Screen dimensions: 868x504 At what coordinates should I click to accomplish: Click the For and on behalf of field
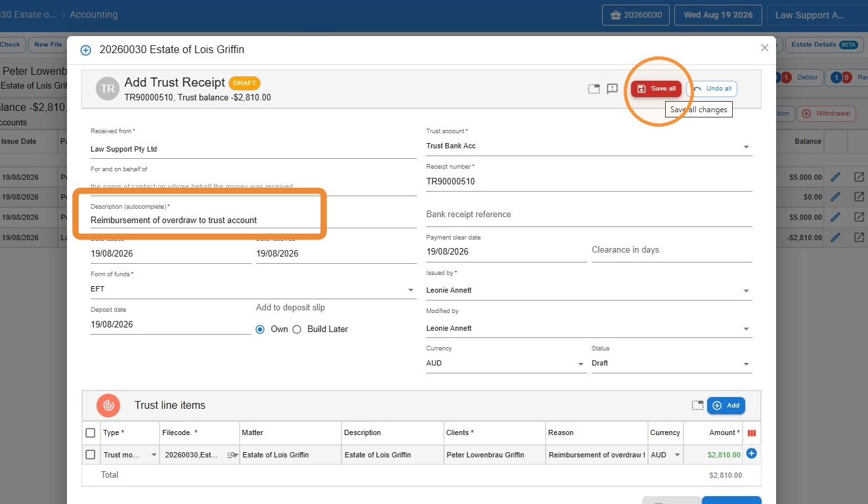(x=253, y=186)
